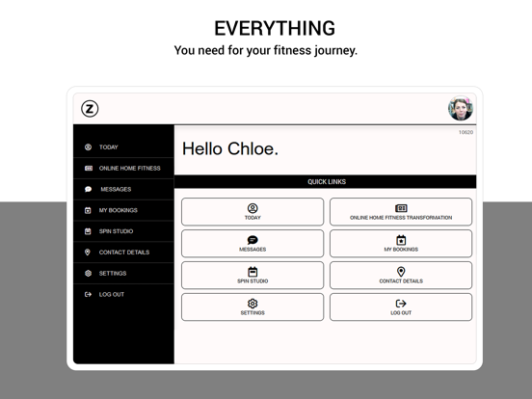Click the EVERYTHING headline text
This screenshot has width=532, height=399.
275,28
